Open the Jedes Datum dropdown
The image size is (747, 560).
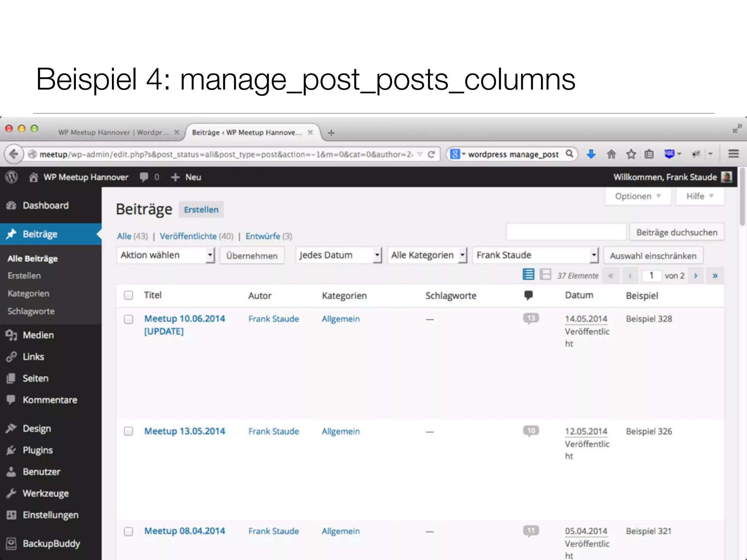pos(339,255)
